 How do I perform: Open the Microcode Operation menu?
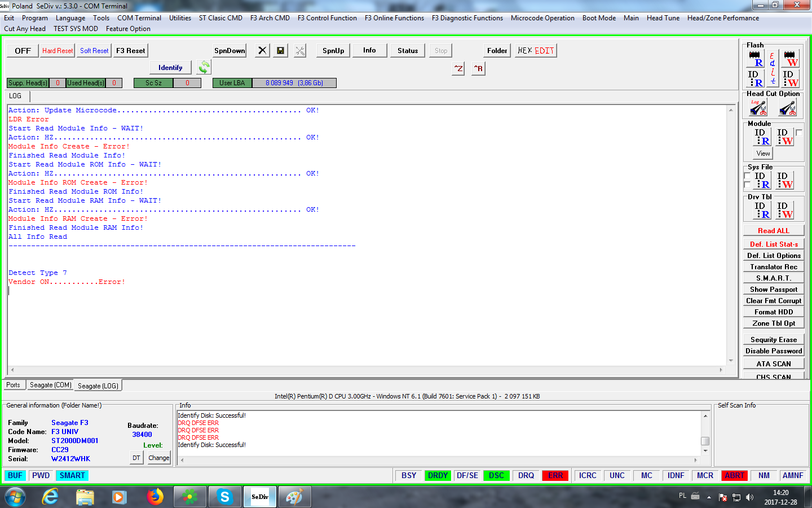[x=542, y=18]
